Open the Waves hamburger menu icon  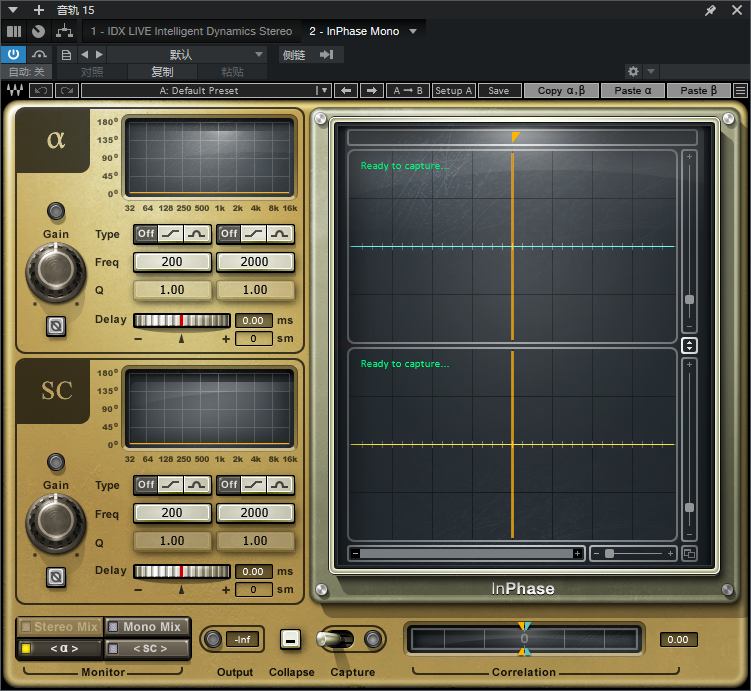tap(740, 91)
